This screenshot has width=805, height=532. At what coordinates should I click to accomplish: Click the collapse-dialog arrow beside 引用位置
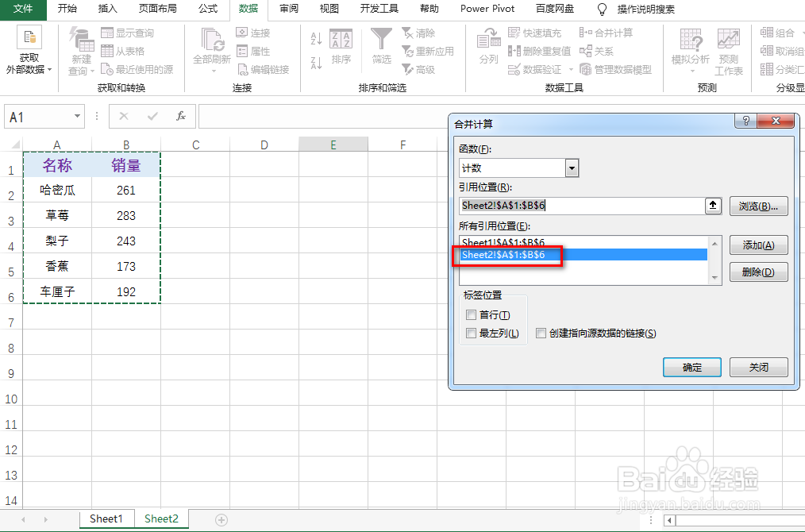pyautogui.click(x=713, y=206)
